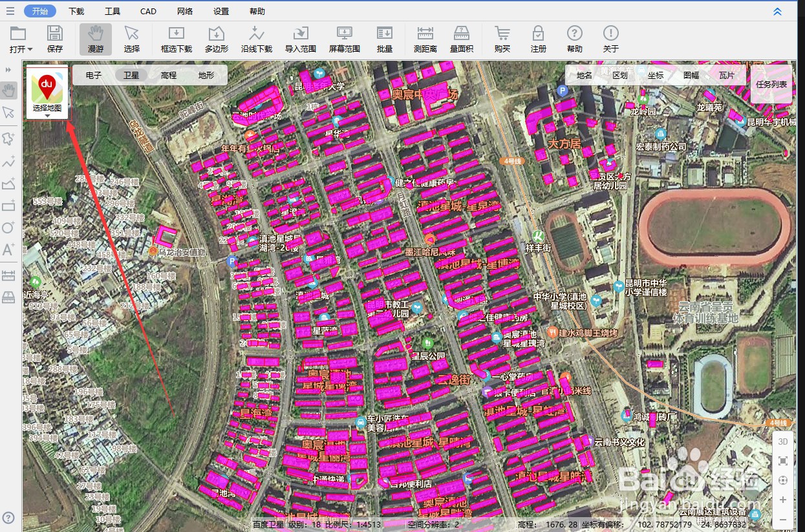Switch to the 工具 tab
Viewport: 805px width, 532px height.
click(113, 11)
